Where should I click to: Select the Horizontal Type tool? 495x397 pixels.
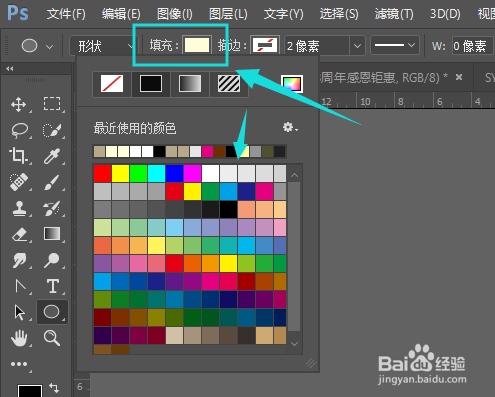(x=53, y=286)
